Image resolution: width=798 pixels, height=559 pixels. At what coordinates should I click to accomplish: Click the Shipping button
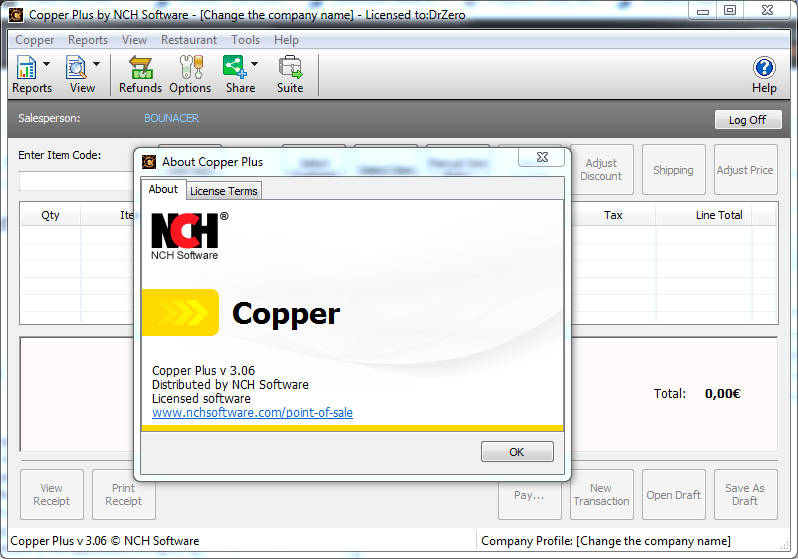[x=673, y=170]
